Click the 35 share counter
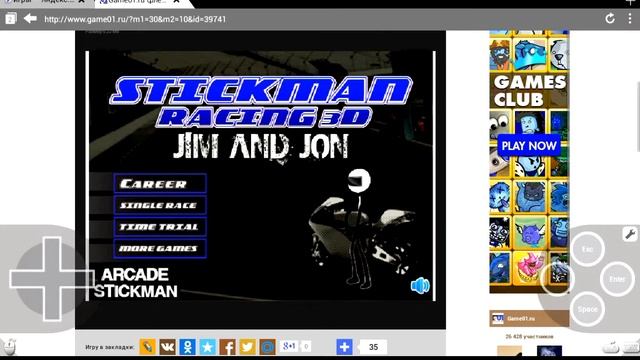 click(373, 347)
